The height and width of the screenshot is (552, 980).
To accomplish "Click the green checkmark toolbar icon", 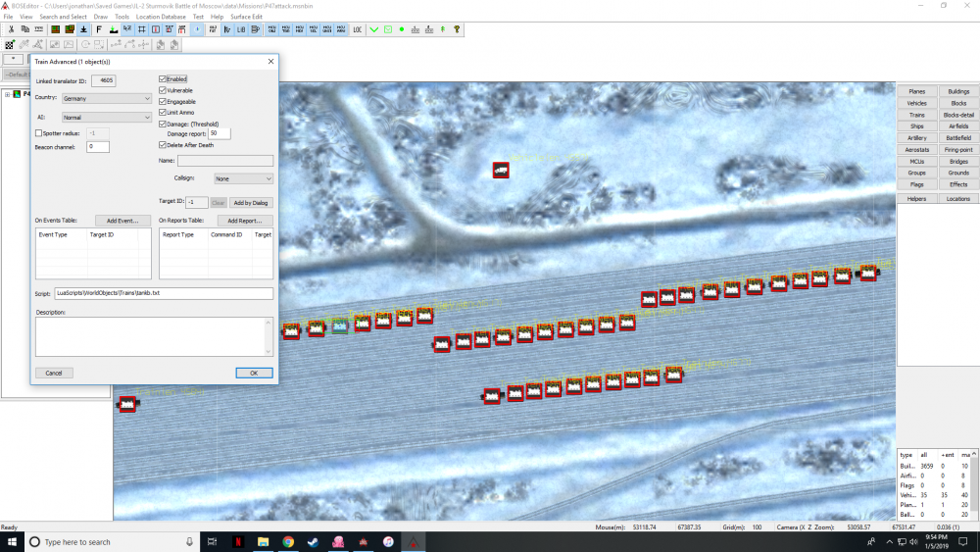I will 374,29.
